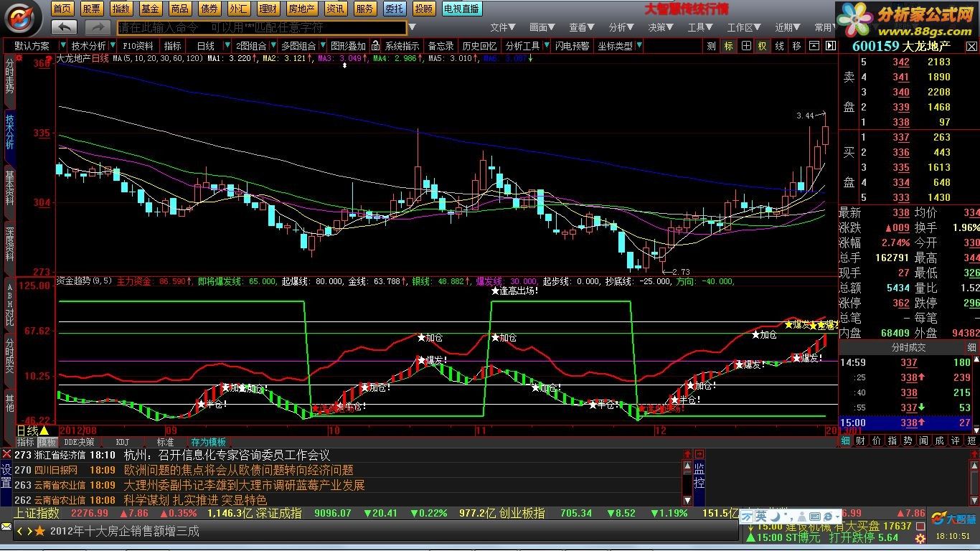Click the 房地产 button
The image size is (980, 551).
[x=301, y=9]
